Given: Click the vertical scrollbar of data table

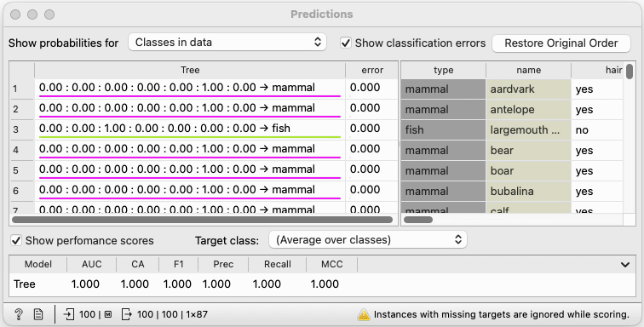Looking at the screenshot, I should (630, 72).
